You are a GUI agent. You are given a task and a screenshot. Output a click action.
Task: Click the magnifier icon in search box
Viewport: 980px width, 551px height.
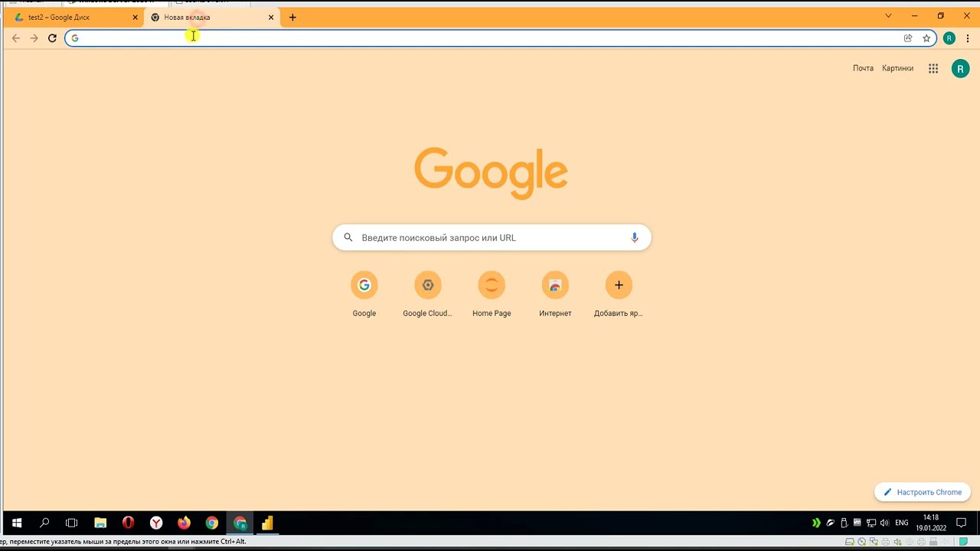[x=348, y=237]
